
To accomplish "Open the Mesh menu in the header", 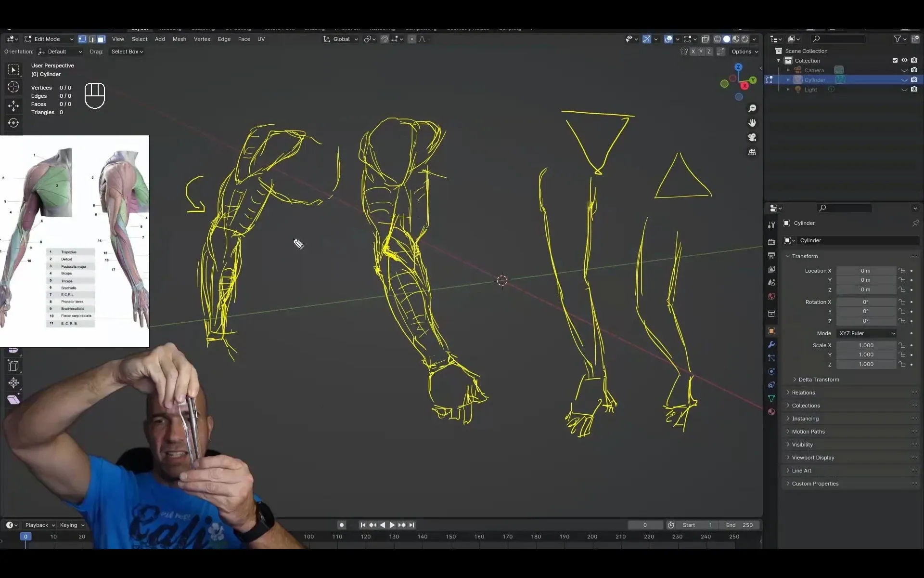I will 179,39.
